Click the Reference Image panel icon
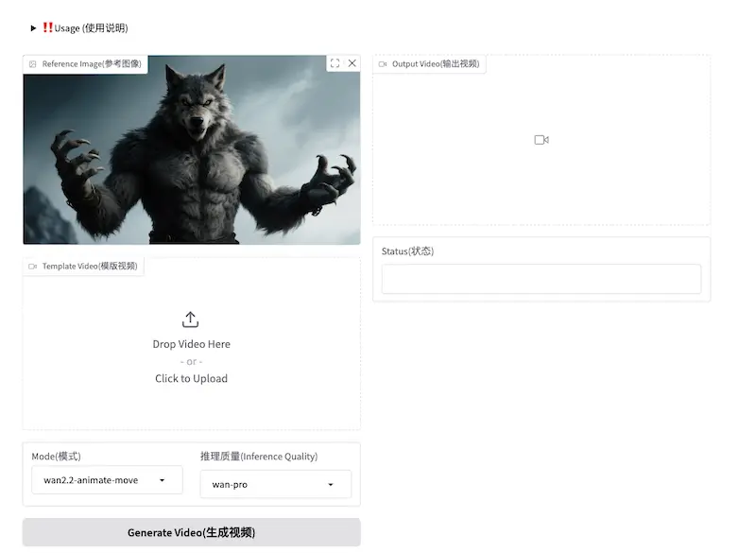This screenshot has width=756, height=553. tap(33, 63)
